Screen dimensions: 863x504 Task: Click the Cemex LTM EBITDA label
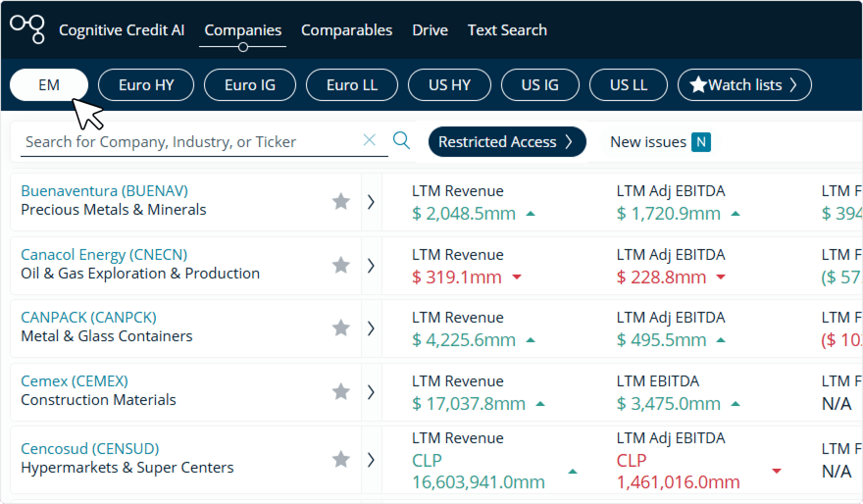click(x=658, y=380)
